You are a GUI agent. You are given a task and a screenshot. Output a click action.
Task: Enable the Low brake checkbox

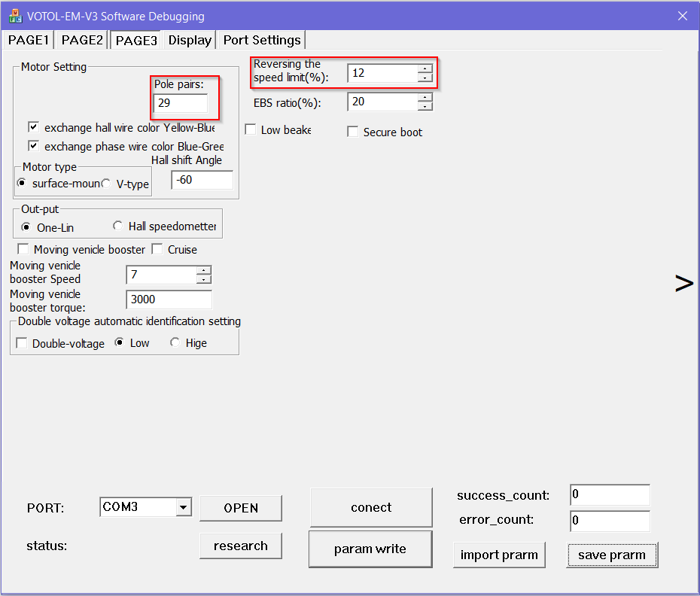[251, 130]
